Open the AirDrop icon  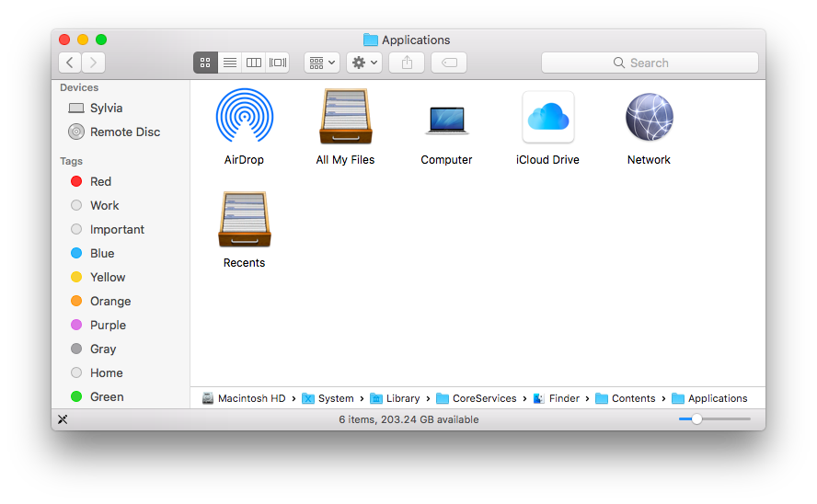point(245,116)
